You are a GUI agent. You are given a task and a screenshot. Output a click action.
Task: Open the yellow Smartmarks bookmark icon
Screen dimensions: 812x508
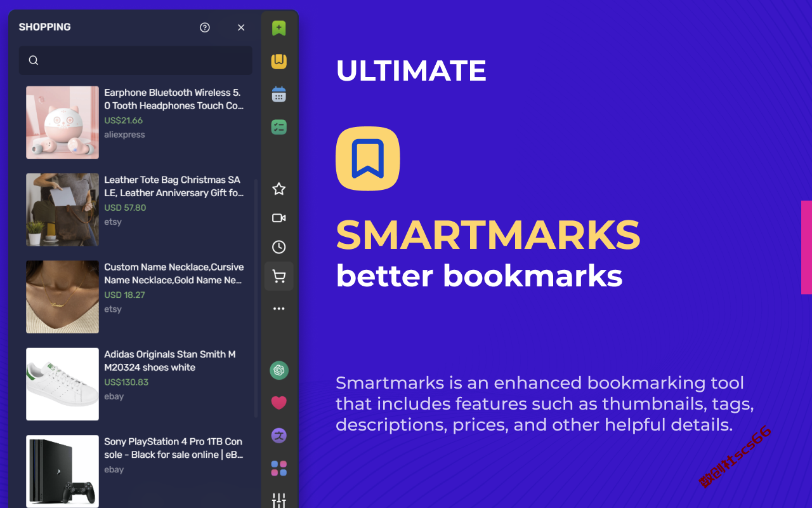pos(279,61)
